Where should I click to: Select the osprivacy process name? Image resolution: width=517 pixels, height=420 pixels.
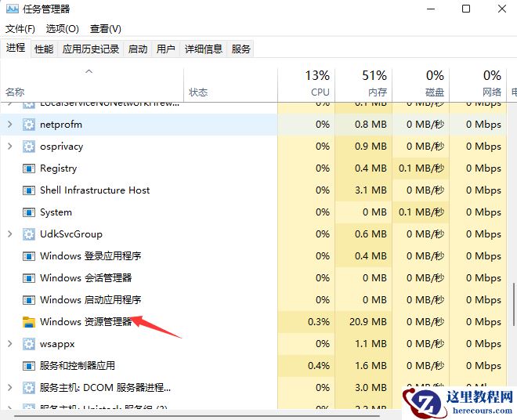tap(61, 147)
